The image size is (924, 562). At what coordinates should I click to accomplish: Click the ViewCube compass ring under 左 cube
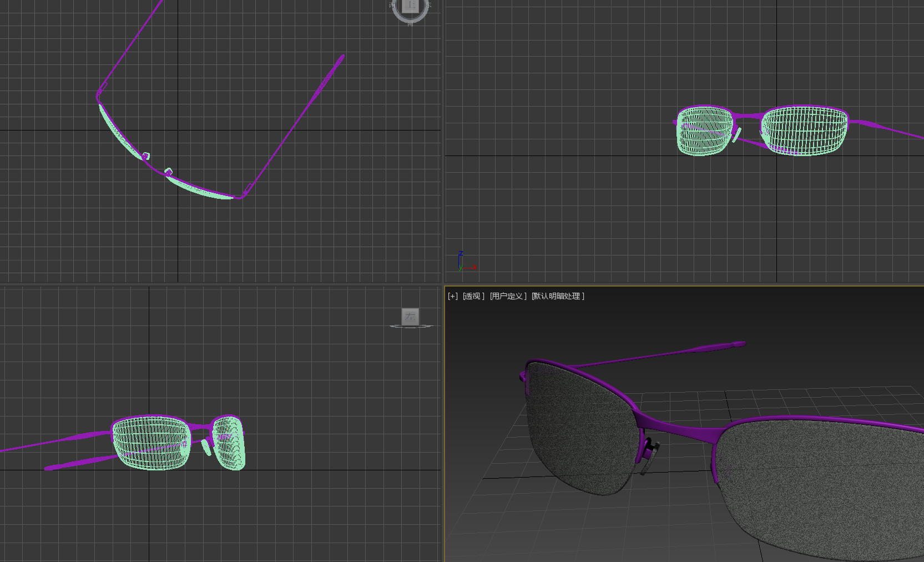pos(411,327)
